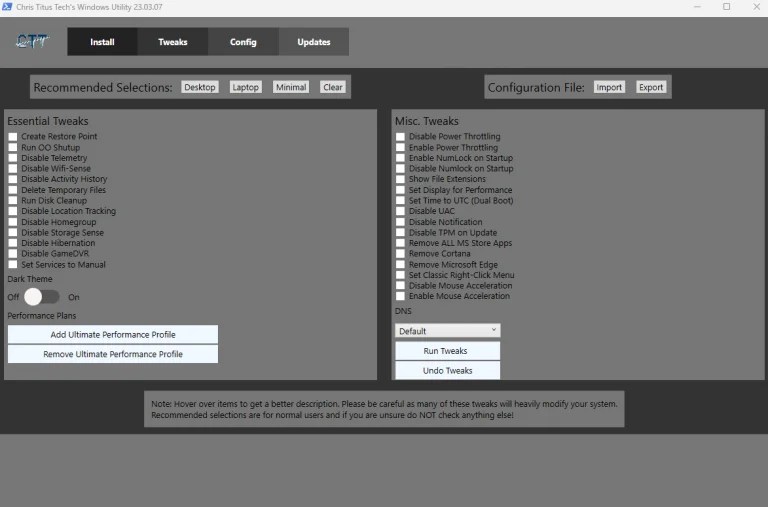This screenshot has width=768, height=507.
Task: Tick Remove Cortana
Action: [401, 254]
